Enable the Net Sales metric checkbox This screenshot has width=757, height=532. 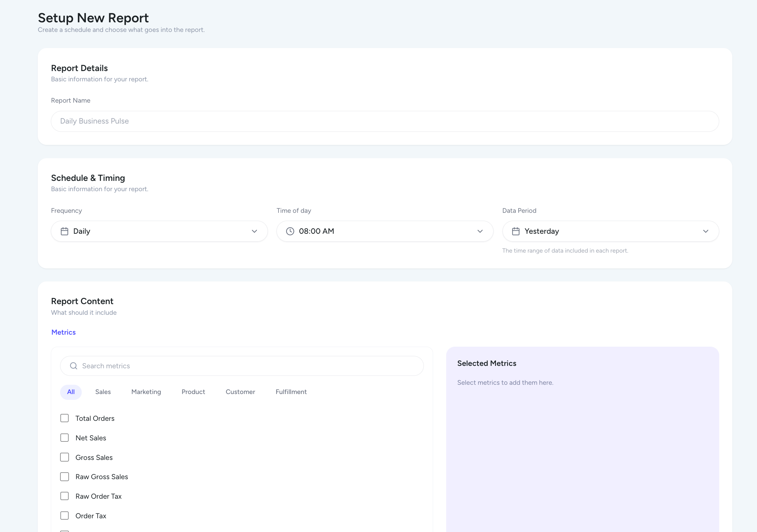65,438
